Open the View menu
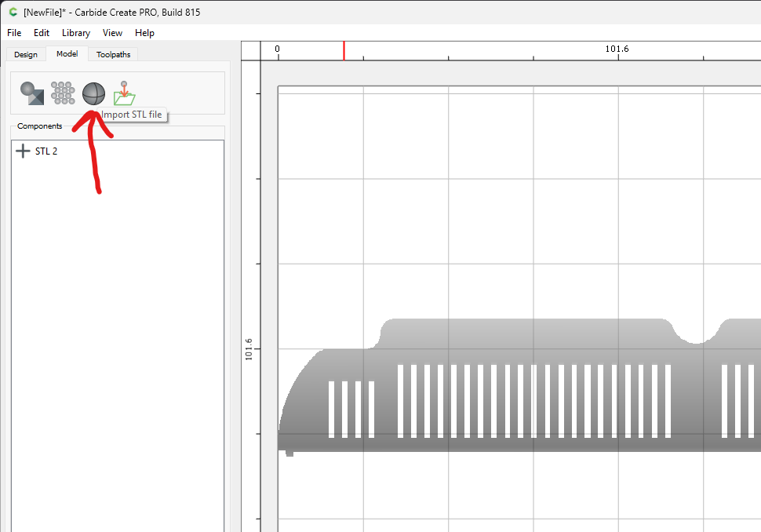The image size is (761, 532). (112, 33)
